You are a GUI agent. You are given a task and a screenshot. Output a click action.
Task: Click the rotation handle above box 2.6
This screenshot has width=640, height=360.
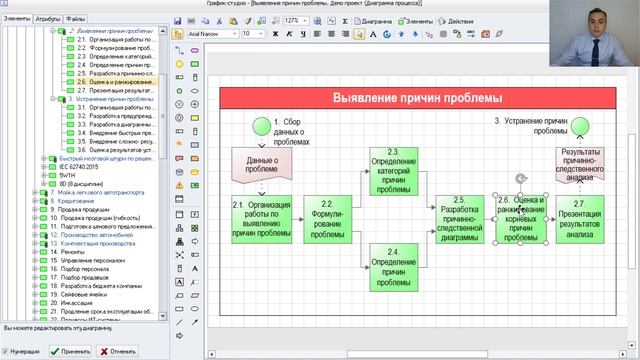point(521,179)
